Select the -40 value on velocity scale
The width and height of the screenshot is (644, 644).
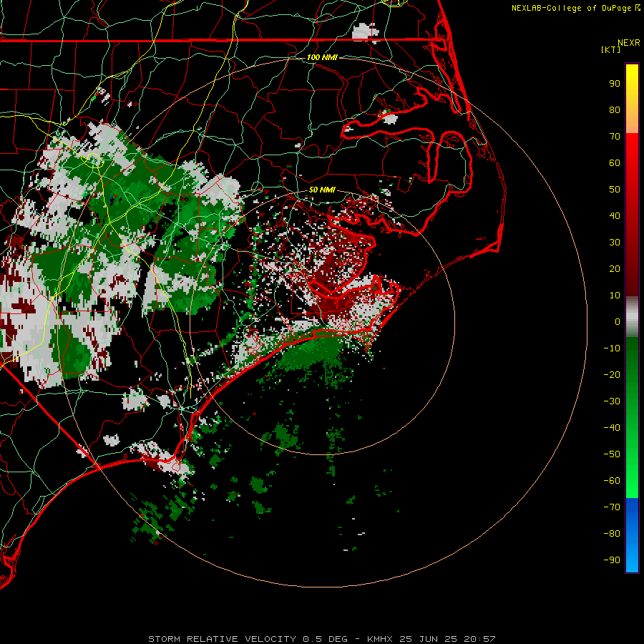tap(612, 428)
